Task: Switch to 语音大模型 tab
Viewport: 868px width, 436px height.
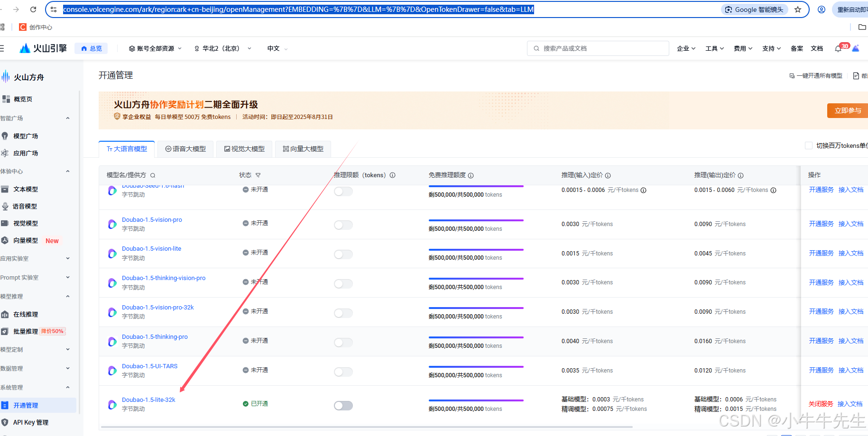Action: click(185, 149)
